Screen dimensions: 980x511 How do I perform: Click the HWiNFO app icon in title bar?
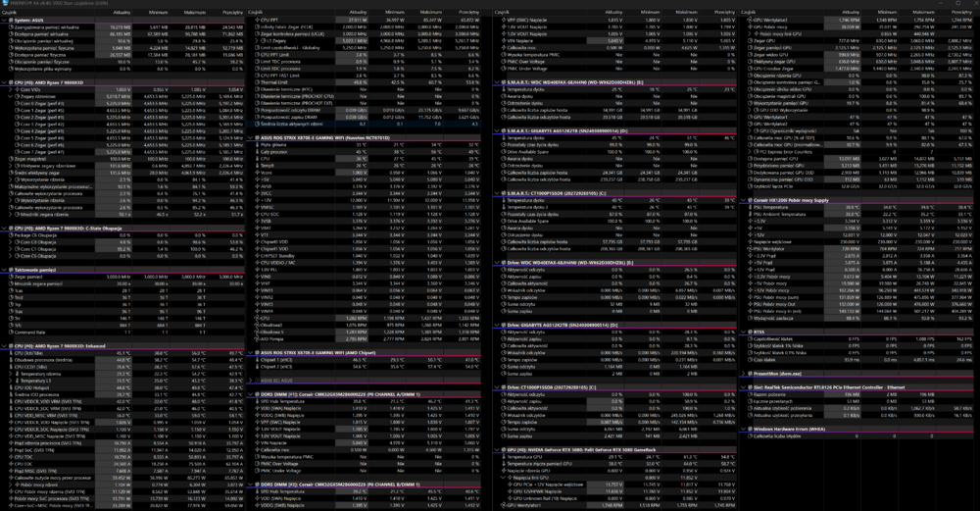click(x=5, y=4)
